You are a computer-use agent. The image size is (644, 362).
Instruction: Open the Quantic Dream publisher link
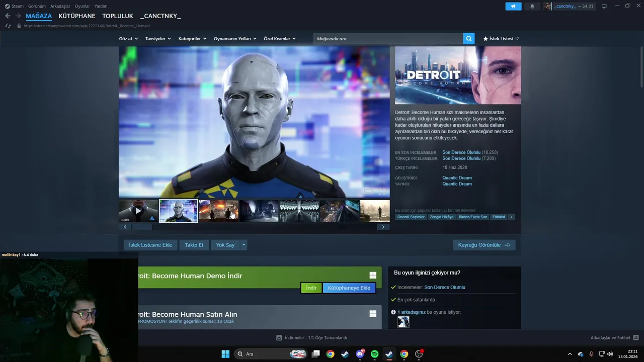(457, 184)
